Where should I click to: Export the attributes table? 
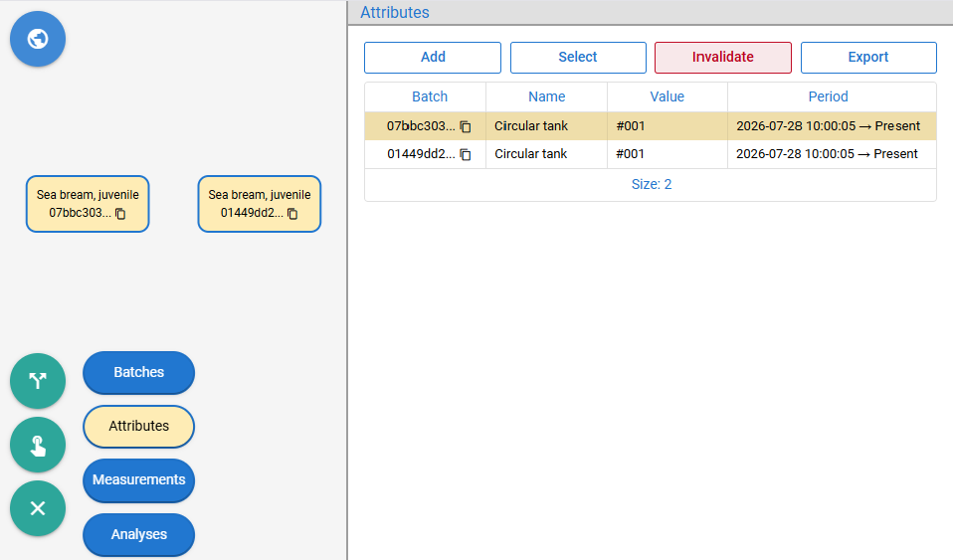click(x=868, y=57)
